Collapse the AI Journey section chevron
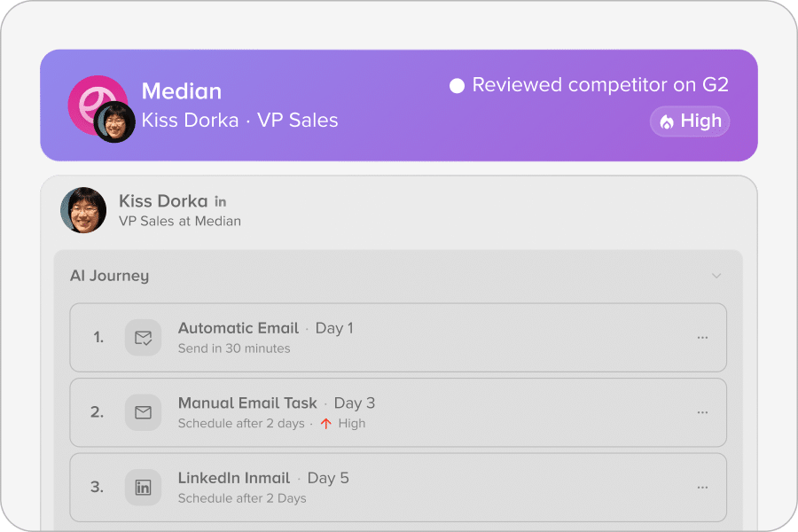The image size is (798, 532). pos(716,276)
